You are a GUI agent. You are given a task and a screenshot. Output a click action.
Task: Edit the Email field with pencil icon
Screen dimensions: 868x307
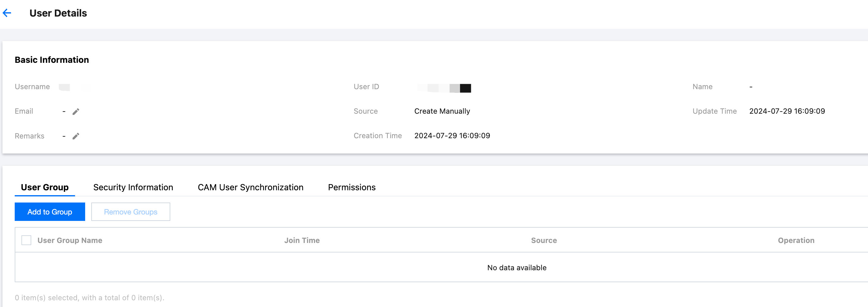pos(76,112)
